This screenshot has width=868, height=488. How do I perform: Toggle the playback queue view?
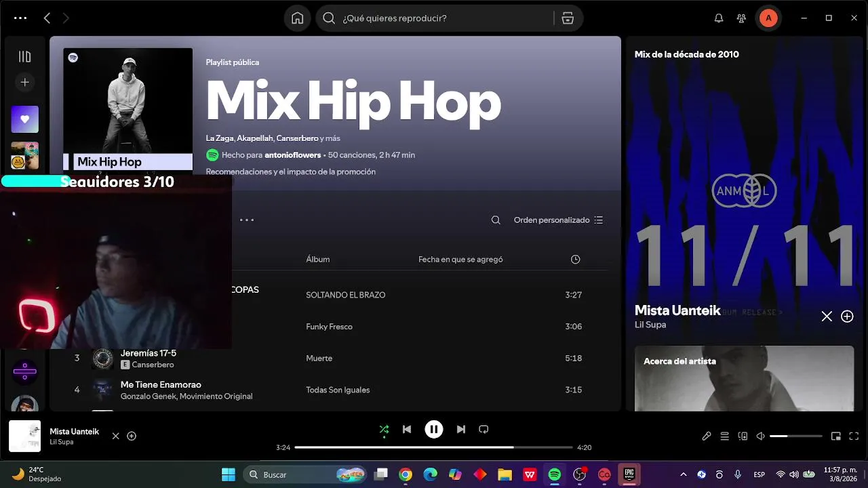(x=724, y=436)
